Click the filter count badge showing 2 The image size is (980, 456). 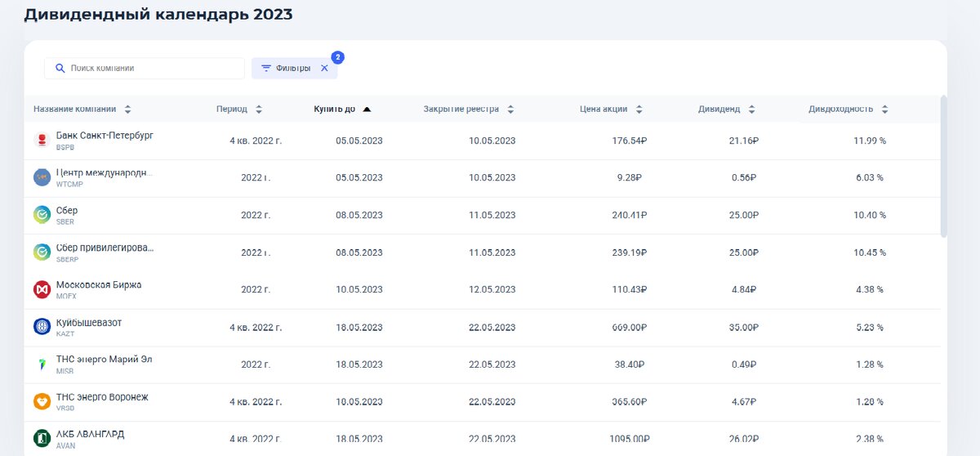pyautogui.click(x=337, y=57)
